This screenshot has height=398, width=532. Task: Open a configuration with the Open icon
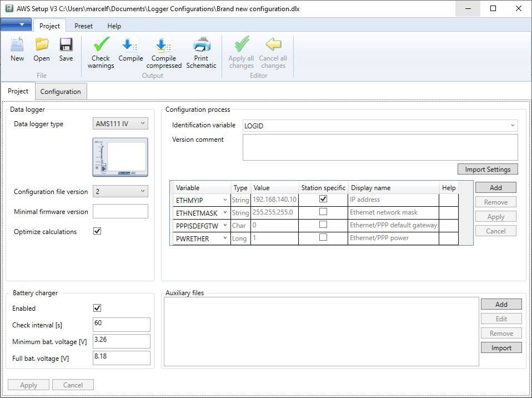(x=42, y=49)
